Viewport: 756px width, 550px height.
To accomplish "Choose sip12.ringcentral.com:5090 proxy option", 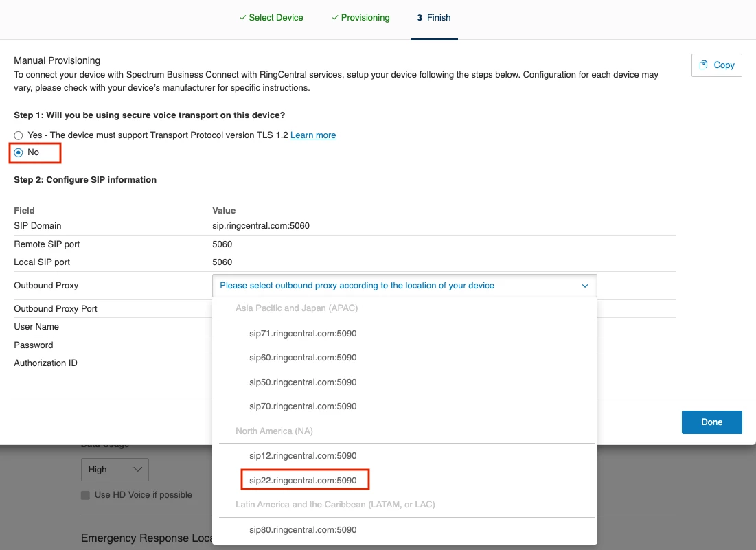I will (303, 455).
